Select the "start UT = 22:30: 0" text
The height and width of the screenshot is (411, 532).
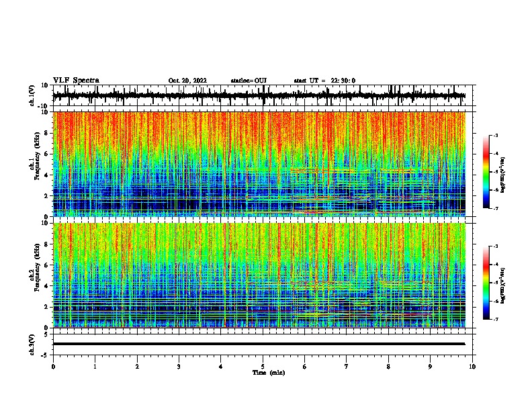click(324, 81)
